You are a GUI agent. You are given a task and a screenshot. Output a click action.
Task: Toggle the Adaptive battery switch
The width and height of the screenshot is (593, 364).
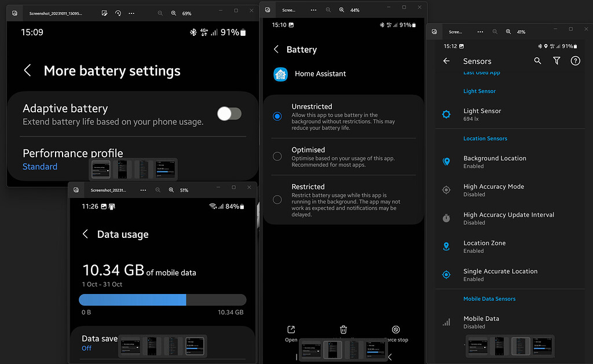tap(229, 113)
